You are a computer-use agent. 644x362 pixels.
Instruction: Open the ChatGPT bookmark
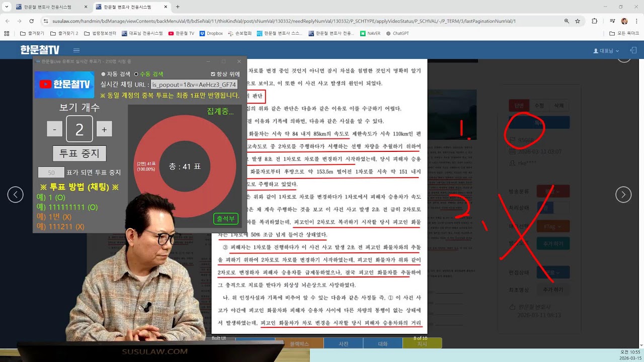(x=397, y=33)
